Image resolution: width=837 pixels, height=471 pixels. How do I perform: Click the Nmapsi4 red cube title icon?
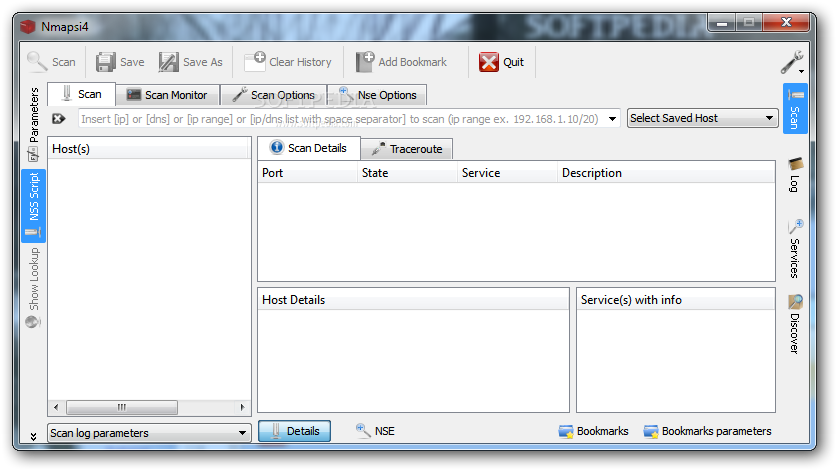(x=28, y=26)
